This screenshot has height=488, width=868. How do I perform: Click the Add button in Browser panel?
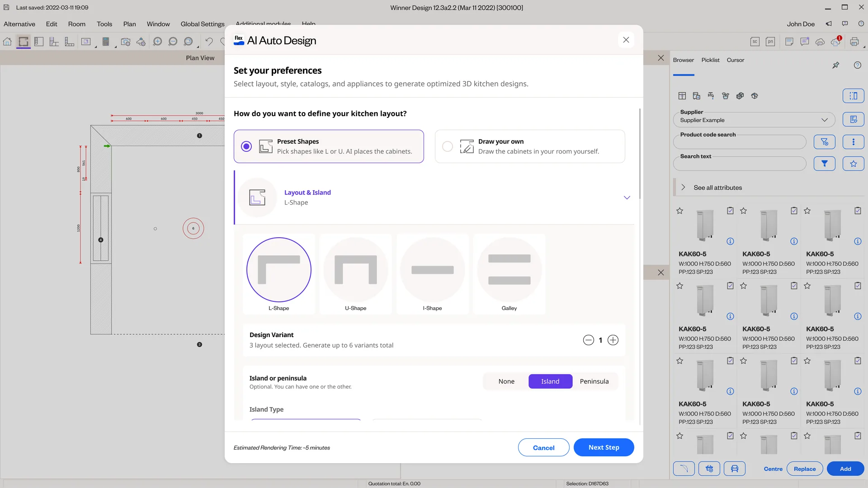pyautogui.click(x=845, y=469)
